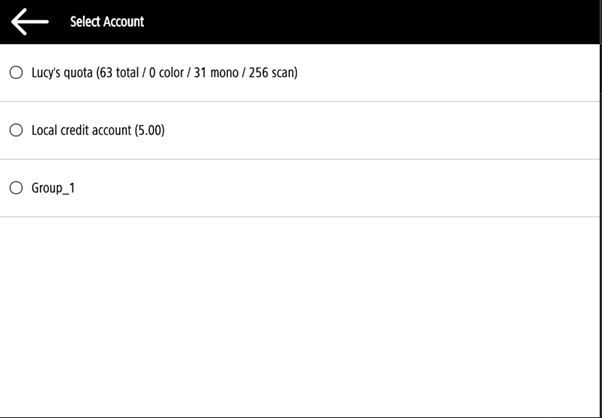Click the divider between Lucy's quota and Local credit

tap(300, 101)
